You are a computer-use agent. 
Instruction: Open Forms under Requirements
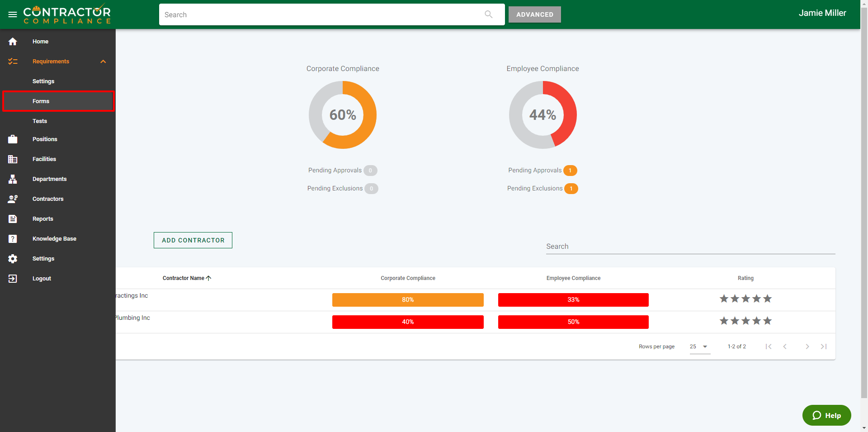[x=41, y=101]
